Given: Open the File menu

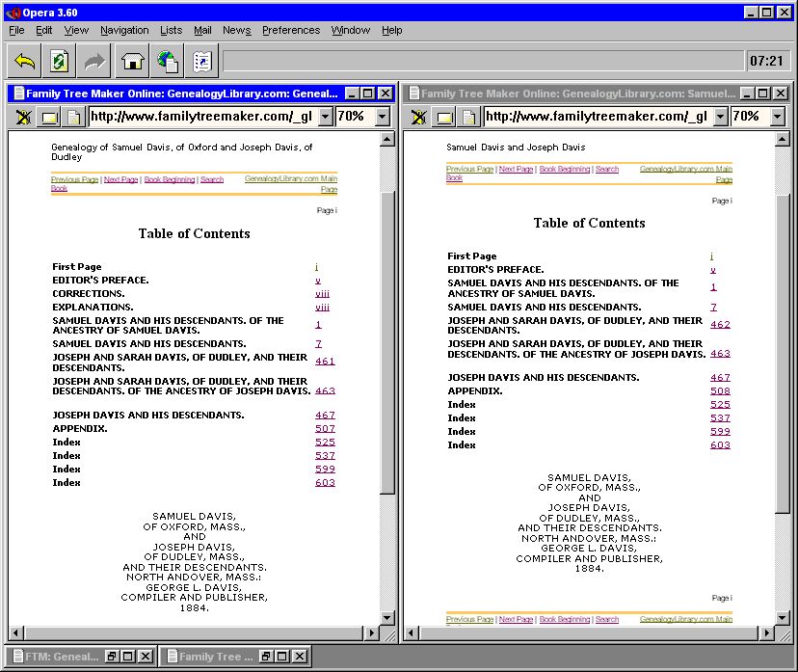Looking at the screenshot, I should (16, 30).
